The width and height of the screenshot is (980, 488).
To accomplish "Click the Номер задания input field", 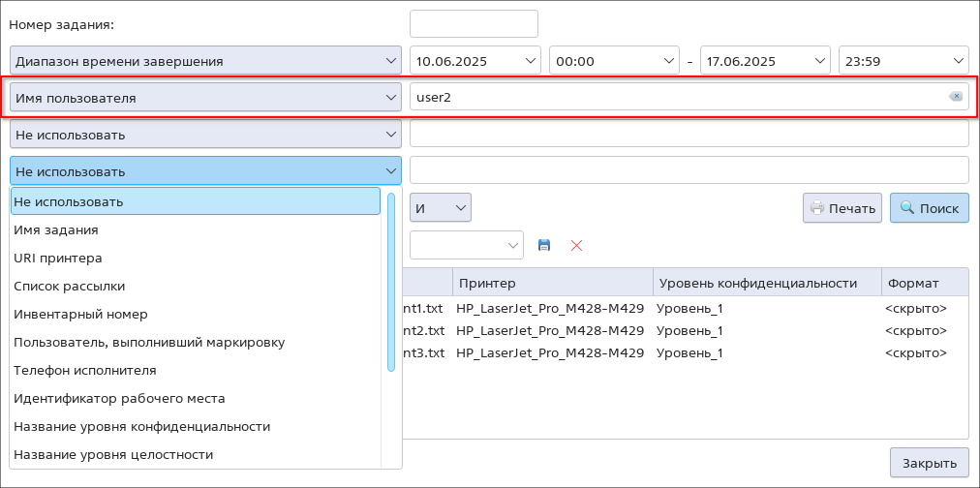I will 473,24.
